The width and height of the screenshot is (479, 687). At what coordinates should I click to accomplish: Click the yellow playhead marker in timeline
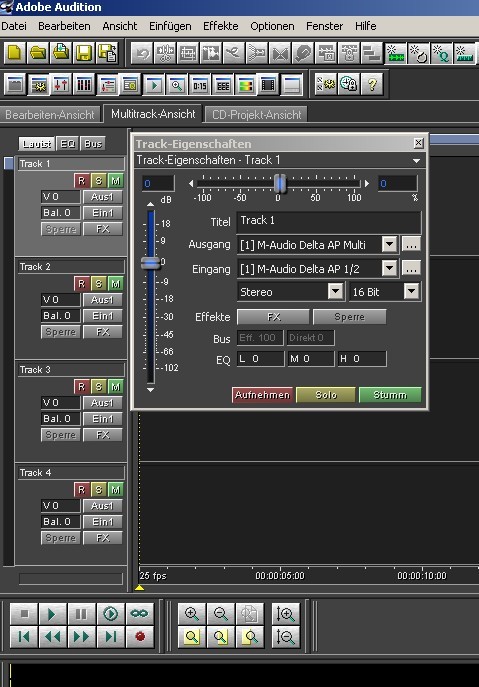point(139,588)
